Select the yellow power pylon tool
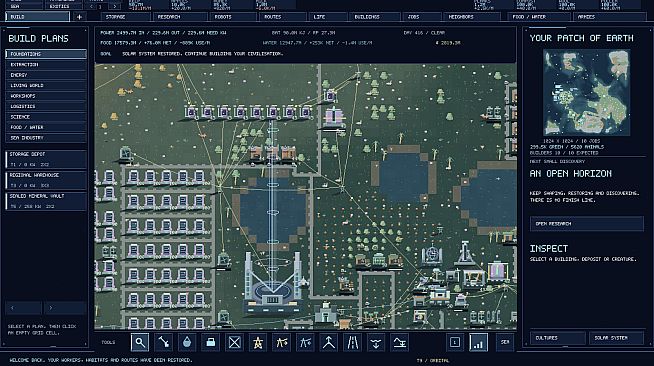This screenshot has height=366, width=654. 258,343
